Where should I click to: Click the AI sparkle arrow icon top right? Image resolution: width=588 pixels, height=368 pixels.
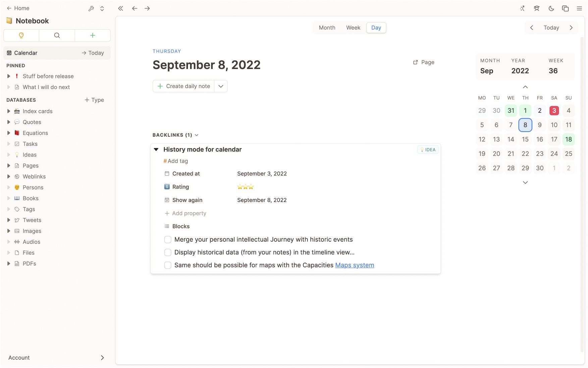pos(522,8)
